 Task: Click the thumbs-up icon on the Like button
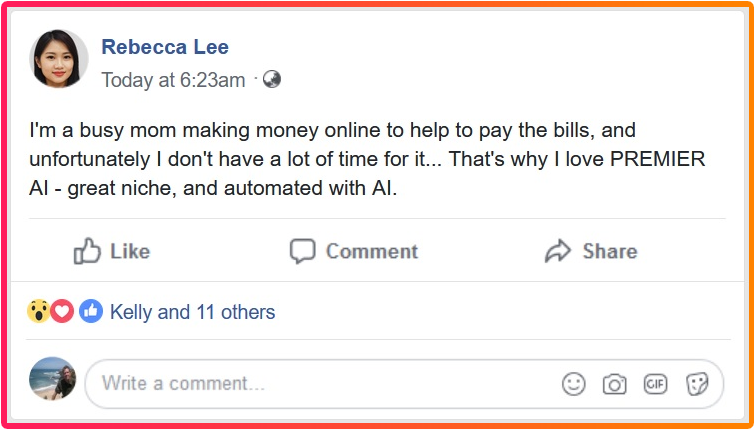click(88, 251)
